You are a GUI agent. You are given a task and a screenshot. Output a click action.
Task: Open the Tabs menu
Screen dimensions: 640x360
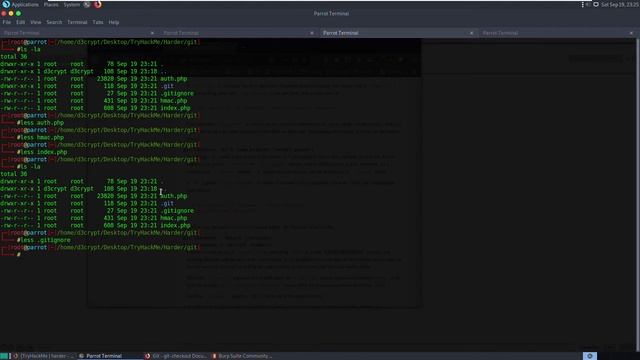click(98, 22)
